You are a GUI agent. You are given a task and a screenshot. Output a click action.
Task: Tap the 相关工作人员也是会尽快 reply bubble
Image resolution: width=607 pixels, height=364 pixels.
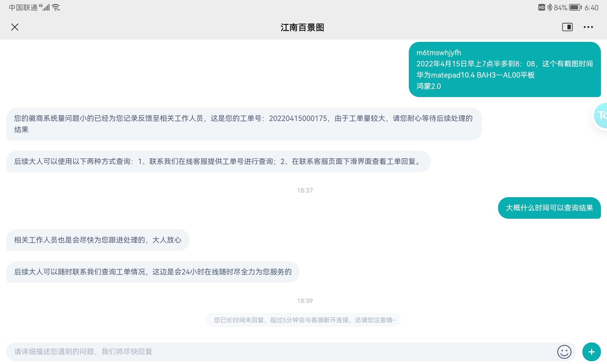pos(97,240)
